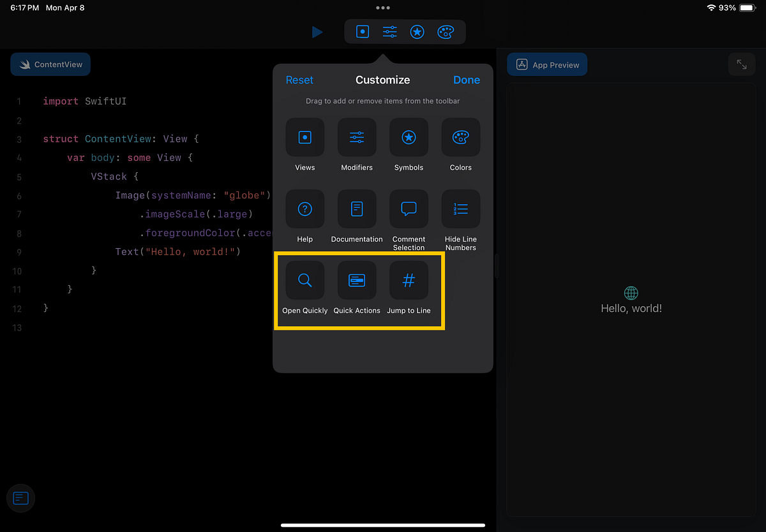Image resolution: width=766 pixels, height=532 pixels.
Task: Select the Colors palette icon
Action: coord(460,137)
